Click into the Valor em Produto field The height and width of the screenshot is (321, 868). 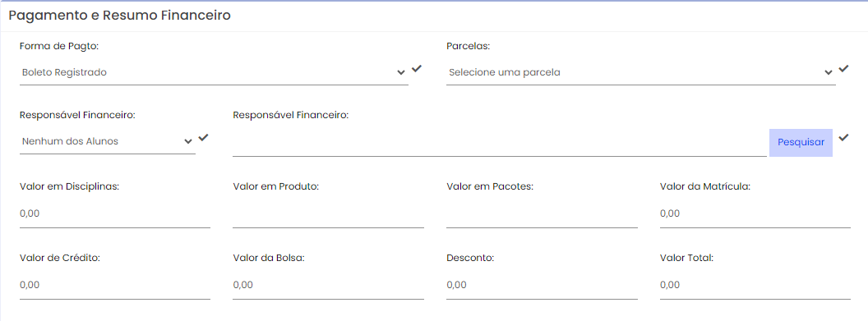pos(328,213)
